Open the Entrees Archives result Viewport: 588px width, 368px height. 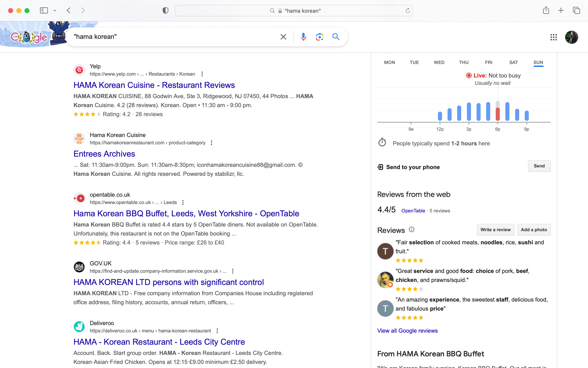tap(104, 154)
